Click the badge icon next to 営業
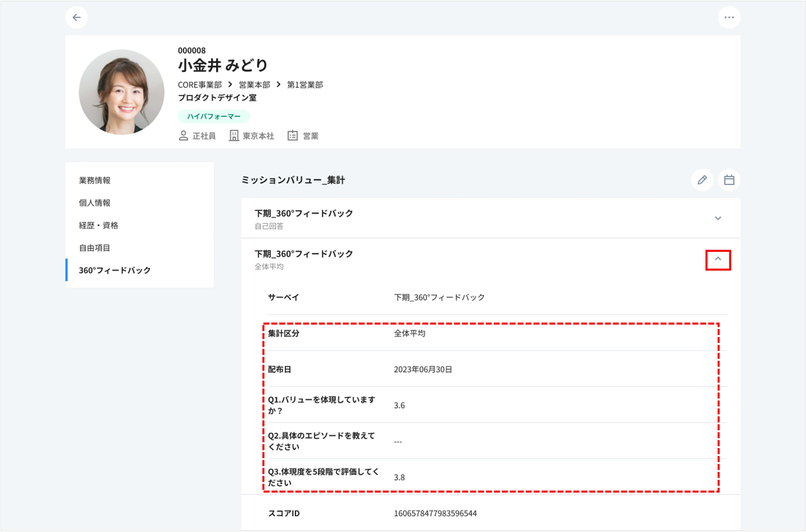The height and width of the screenshot is (532, 806). [292, 135]
